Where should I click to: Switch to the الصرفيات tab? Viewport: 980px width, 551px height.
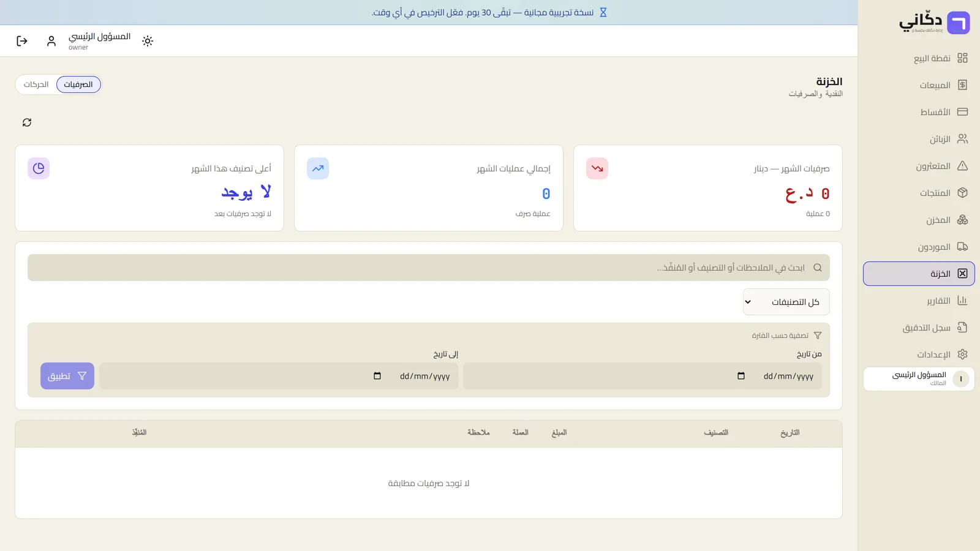(x=78, y=84)
